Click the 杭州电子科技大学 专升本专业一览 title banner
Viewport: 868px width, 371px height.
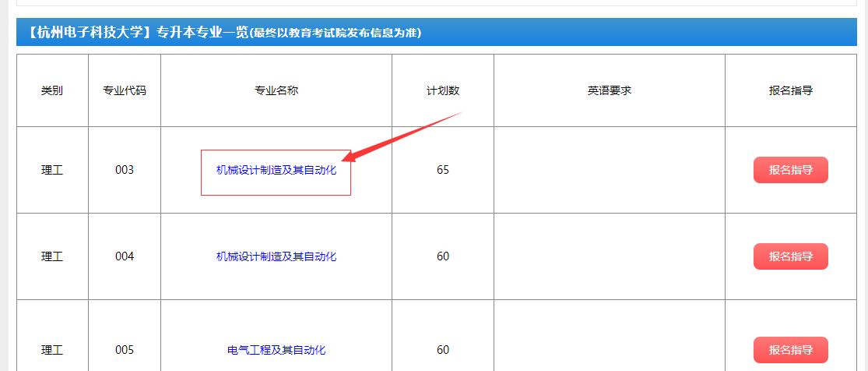(224, 33)
